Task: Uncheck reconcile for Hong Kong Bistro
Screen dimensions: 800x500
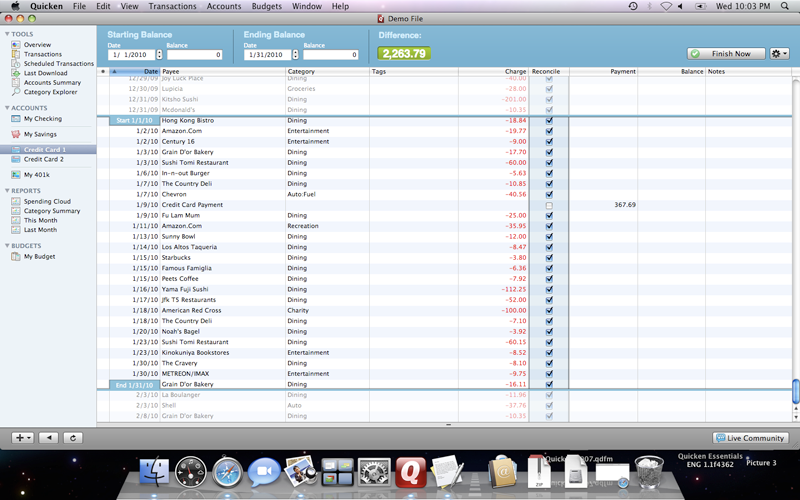Action: pyautogui.click(x=549, y=121)
